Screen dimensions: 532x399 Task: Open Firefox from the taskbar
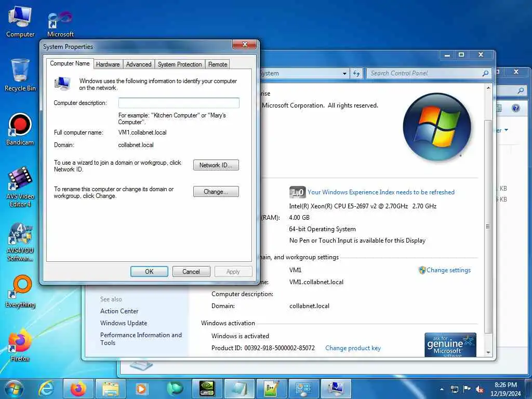click(78, 389)
